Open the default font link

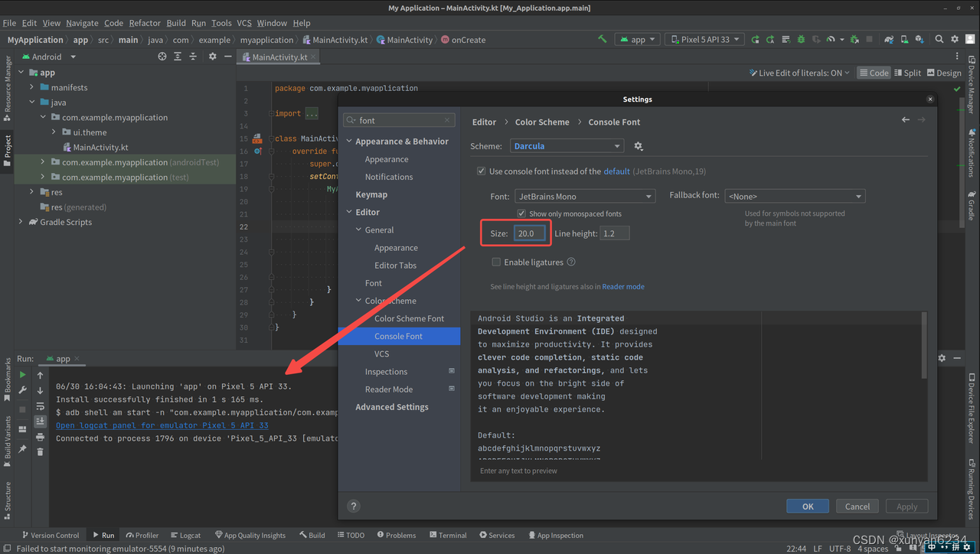(x=616, y=171)
